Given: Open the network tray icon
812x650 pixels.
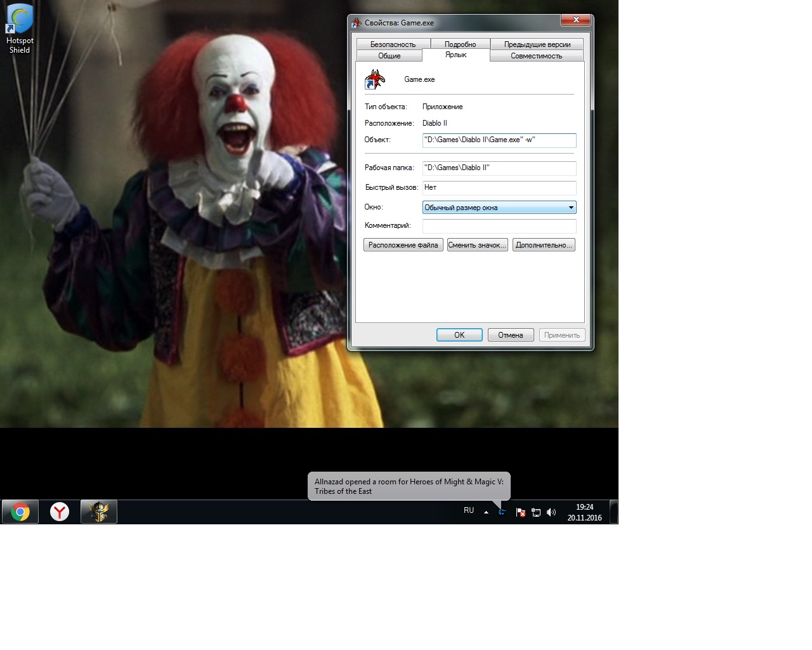Looking at the screenshot, I should [x=536, y=512].
